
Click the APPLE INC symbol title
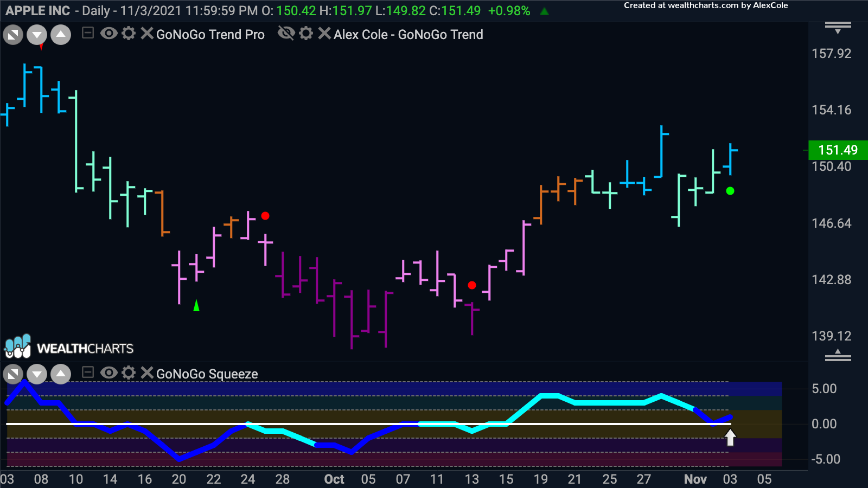coord(38,10)
